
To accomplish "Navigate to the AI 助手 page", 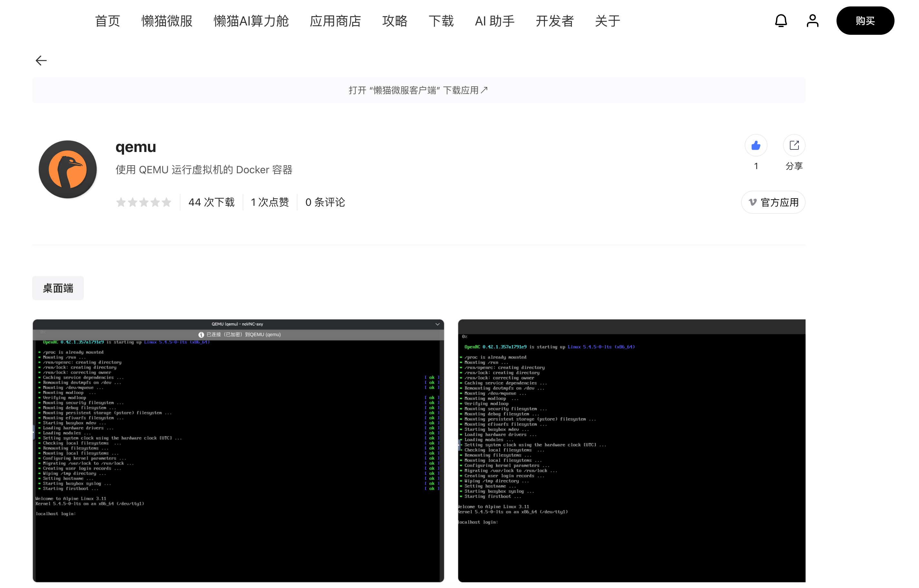I will [494, 21].
